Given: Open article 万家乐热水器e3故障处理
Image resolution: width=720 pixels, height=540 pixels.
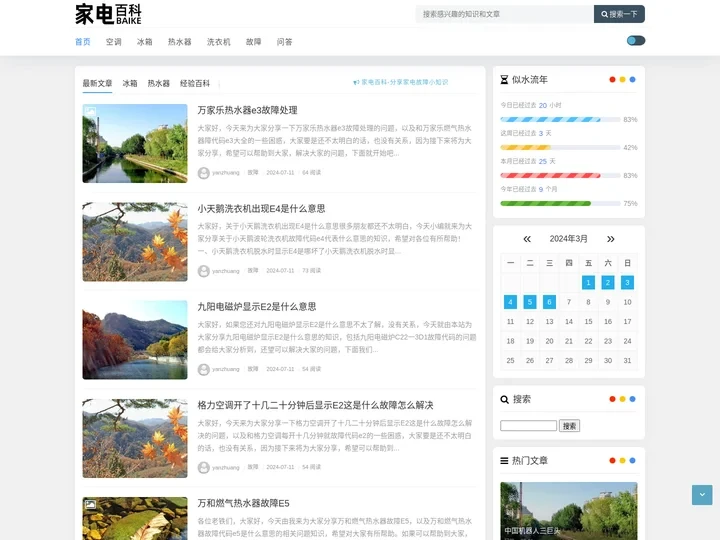Looking at the screenshot, I should (x=248, y=110).
